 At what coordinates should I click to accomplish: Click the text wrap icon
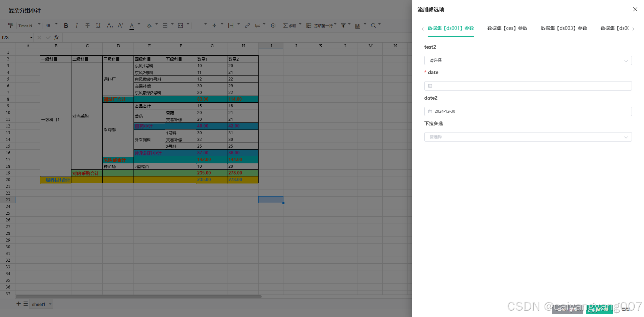click(231, 25)
